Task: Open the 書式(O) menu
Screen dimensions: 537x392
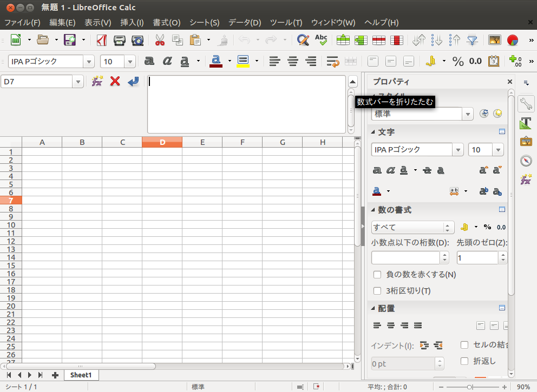Action: pos(166,23)
